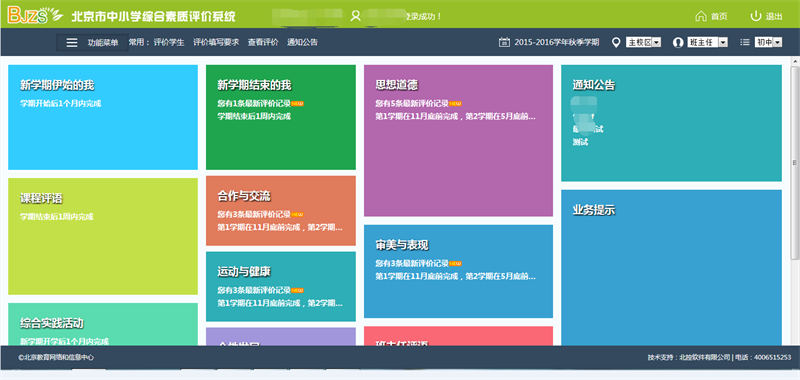Screen dimensions: 800x380
Task: Click the user role avatar icon
Action: pos(678,42)
